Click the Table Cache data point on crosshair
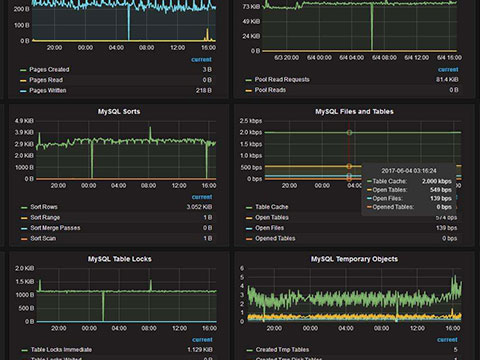Viewport: 480px width, 360px height. tap(349, 133)
